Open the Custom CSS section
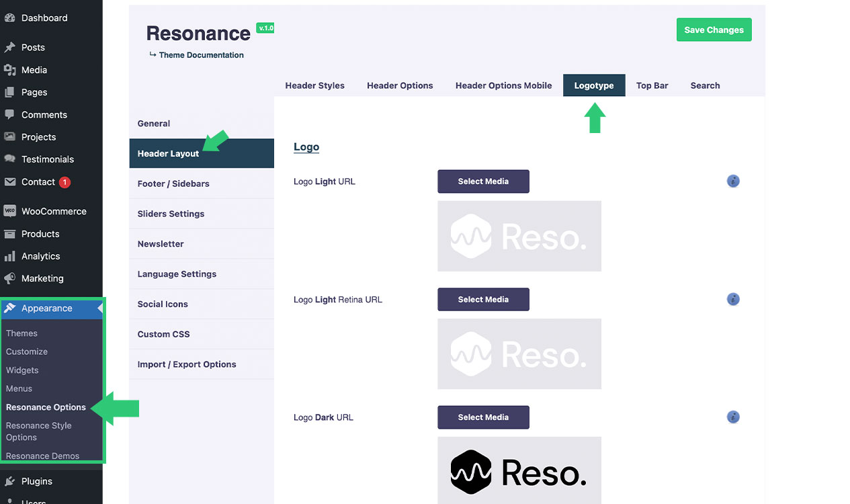850x504 pixels. click(163, 334)
